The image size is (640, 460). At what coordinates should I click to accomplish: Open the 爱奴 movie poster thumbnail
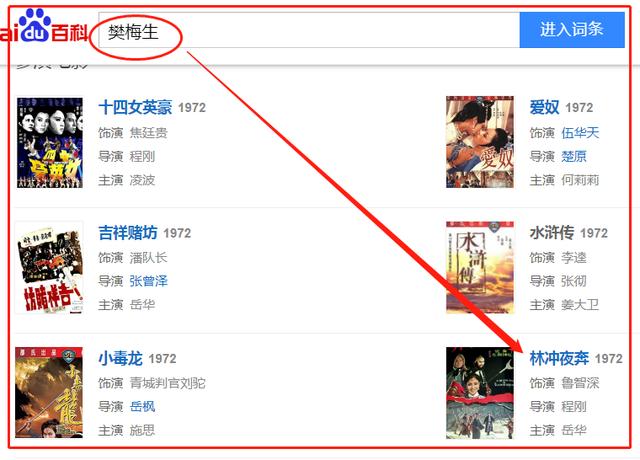pos(480,142)
